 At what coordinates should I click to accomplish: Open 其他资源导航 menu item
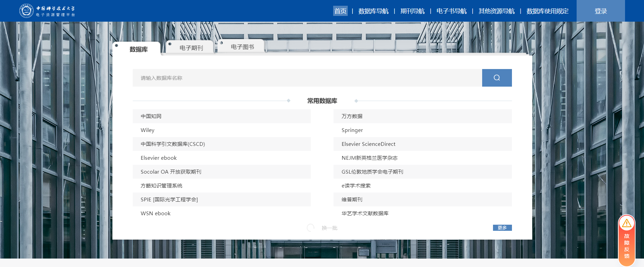496,11
